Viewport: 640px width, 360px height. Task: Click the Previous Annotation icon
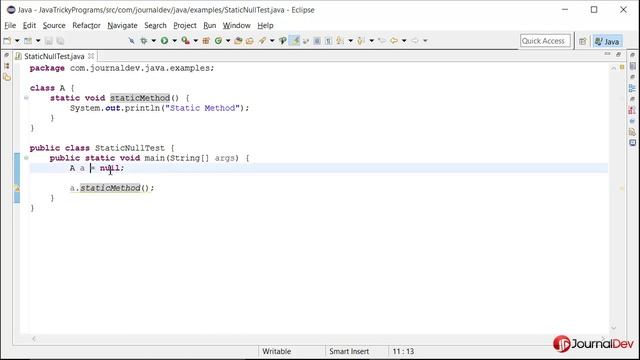coord(361,41)
